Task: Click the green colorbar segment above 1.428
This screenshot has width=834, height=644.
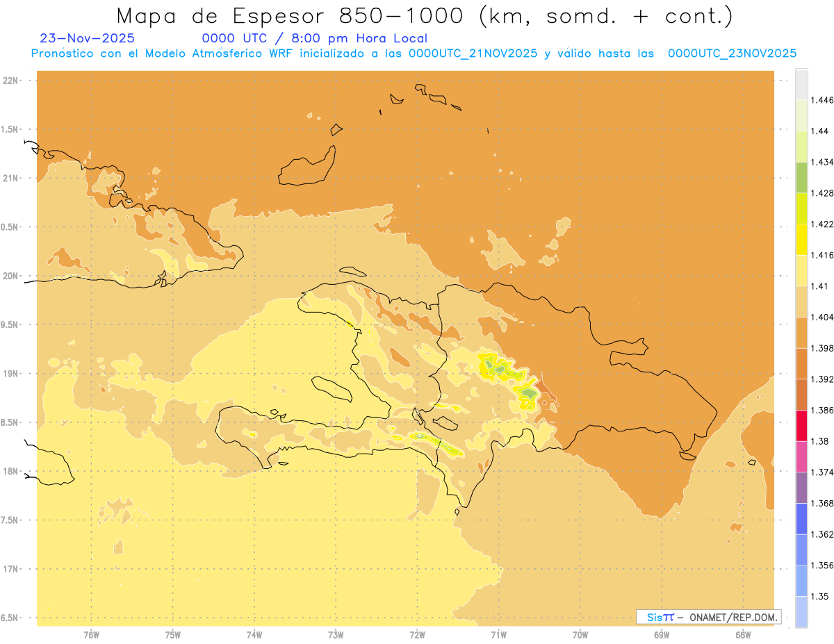Action: tap(801, 177)
